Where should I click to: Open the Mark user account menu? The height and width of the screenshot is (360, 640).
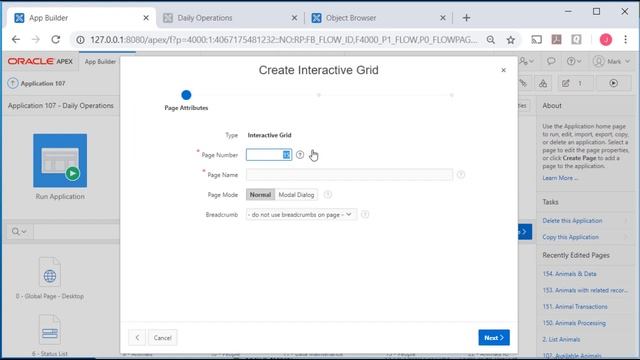(611, 61)
